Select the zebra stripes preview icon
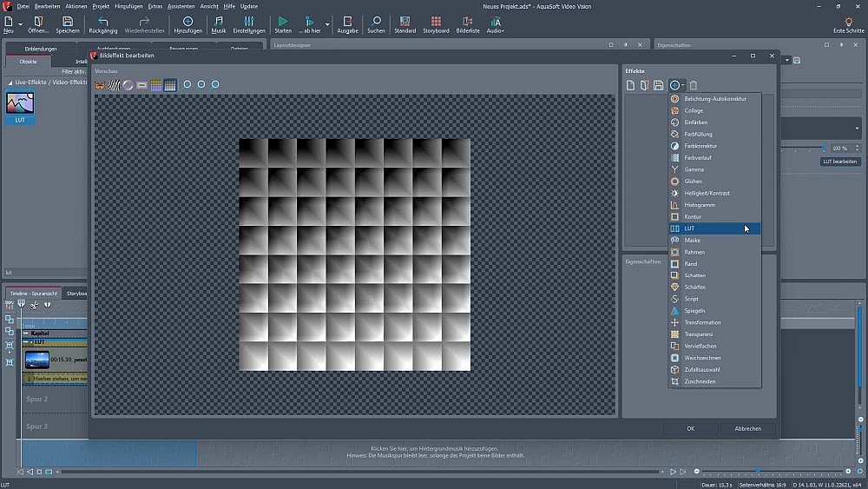This screenshot has width=868, height=489. [x=114, y=85]
